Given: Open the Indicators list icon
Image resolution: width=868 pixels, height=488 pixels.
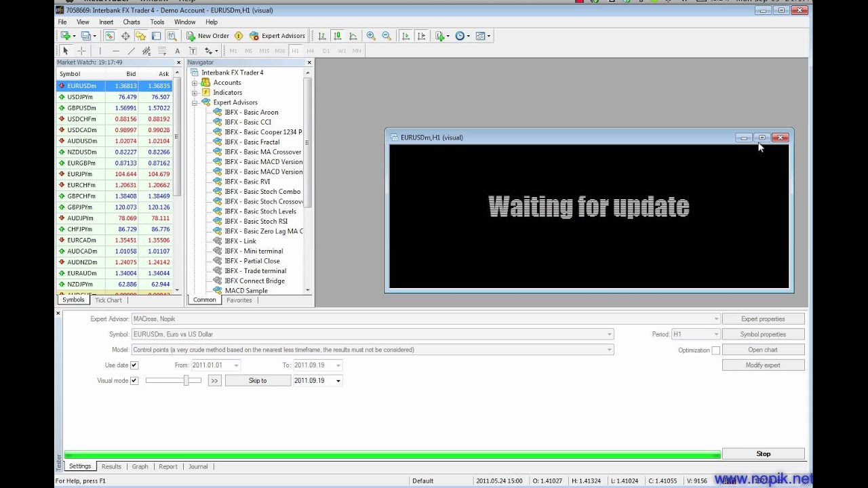Looking at the screenshot, I should pyautogui.click(x=441, y=36).
